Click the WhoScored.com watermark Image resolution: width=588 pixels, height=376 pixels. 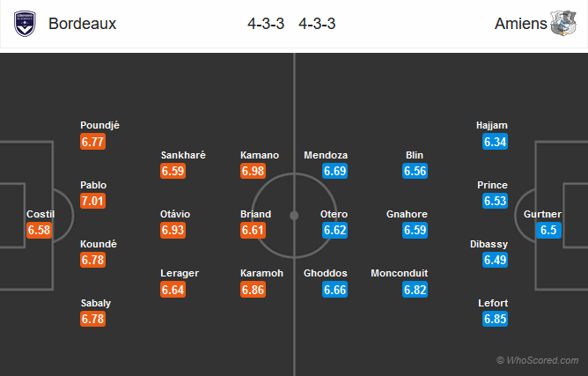(537, 360)
